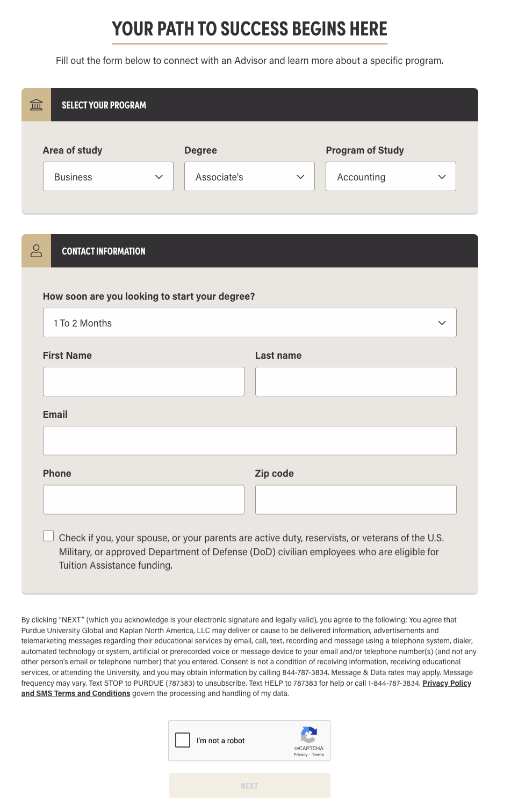Open the Area of study dropdown showing Business
Image resolution: width=511 pixels, height=812 pixels.
(x=107, y=177)
